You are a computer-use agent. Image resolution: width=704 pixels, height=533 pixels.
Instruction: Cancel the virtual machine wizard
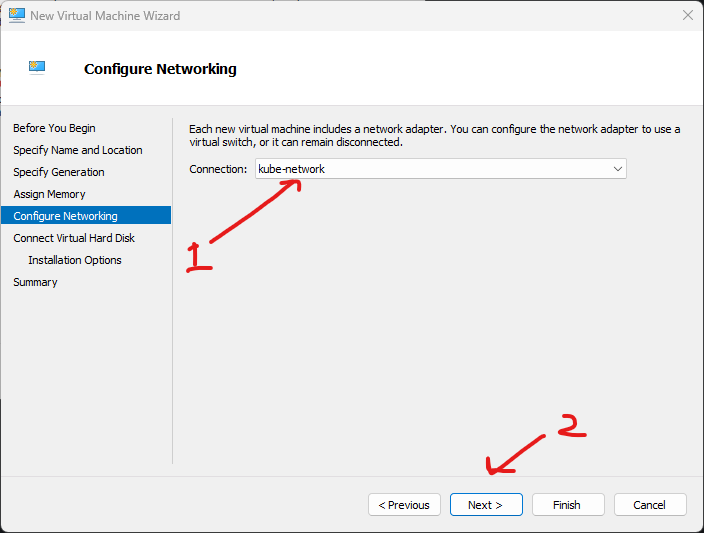point(650,505)
